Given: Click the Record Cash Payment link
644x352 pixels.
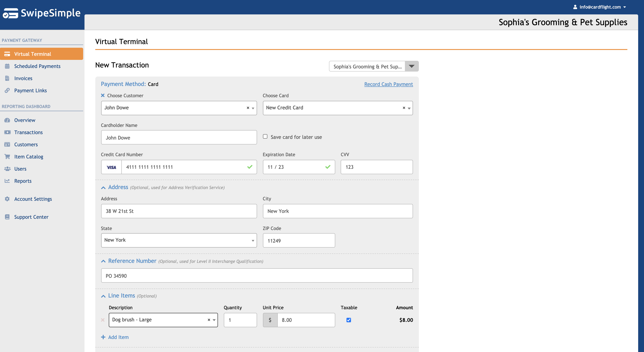Looking at the screenshot, I should point(388,84).
